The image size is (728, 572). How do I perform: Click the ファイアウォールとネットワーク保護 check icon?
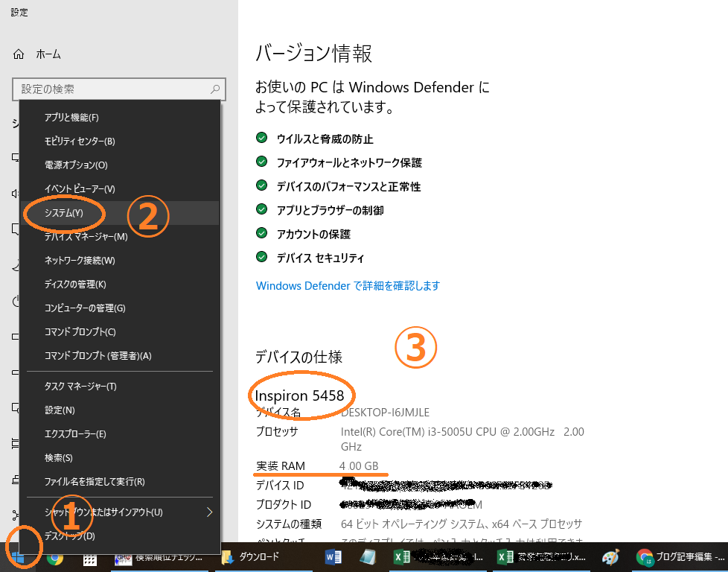tap(262, 161)
